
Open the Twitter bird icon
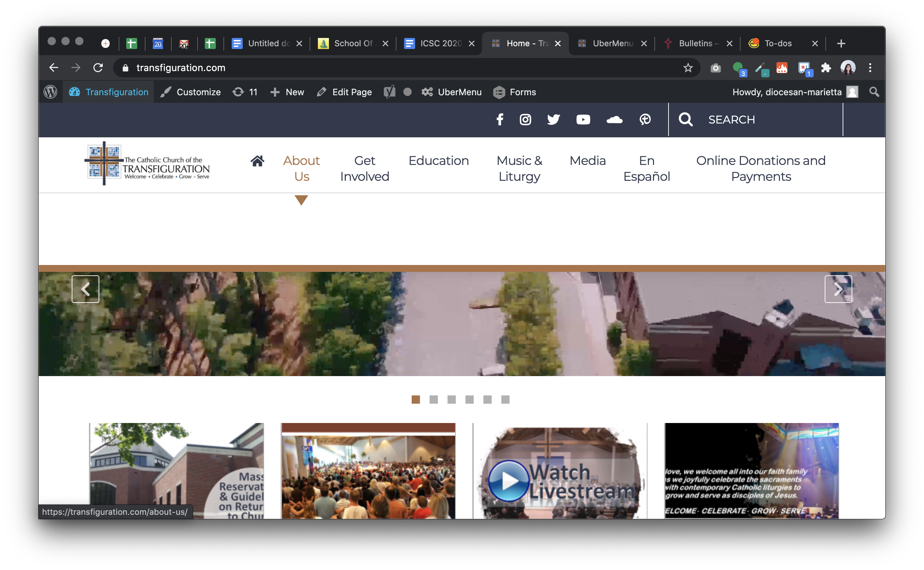coord(553,119)
